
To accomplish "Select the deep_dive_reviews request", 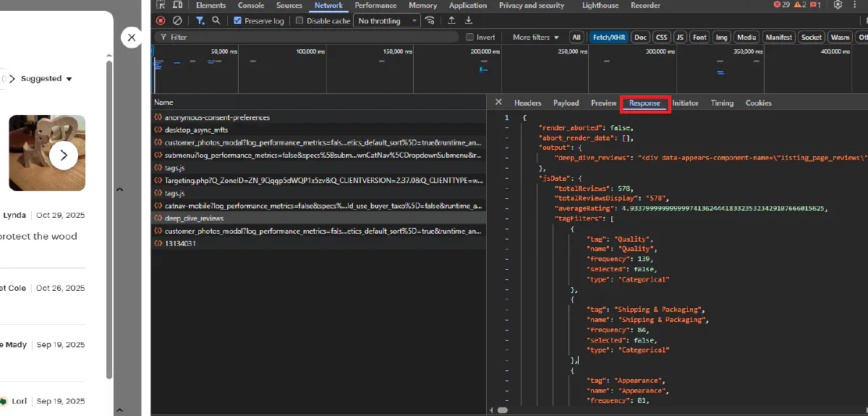I will tap(195, 218).
